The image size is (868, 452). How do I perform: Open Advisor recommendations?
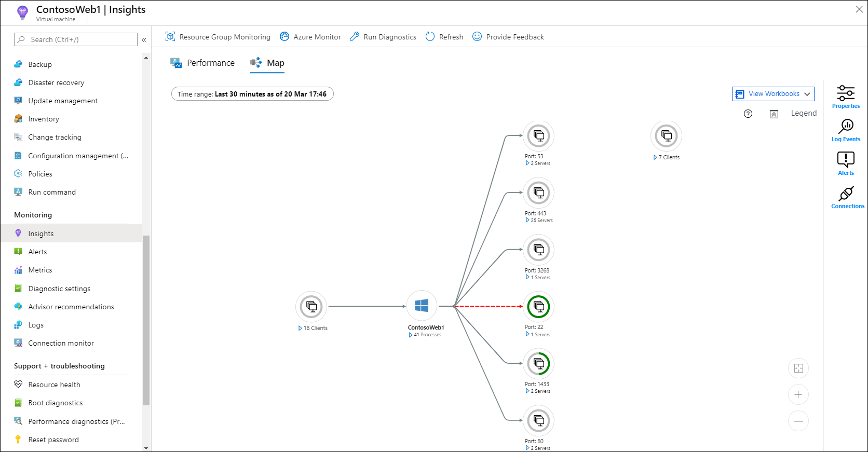point(71,307)
